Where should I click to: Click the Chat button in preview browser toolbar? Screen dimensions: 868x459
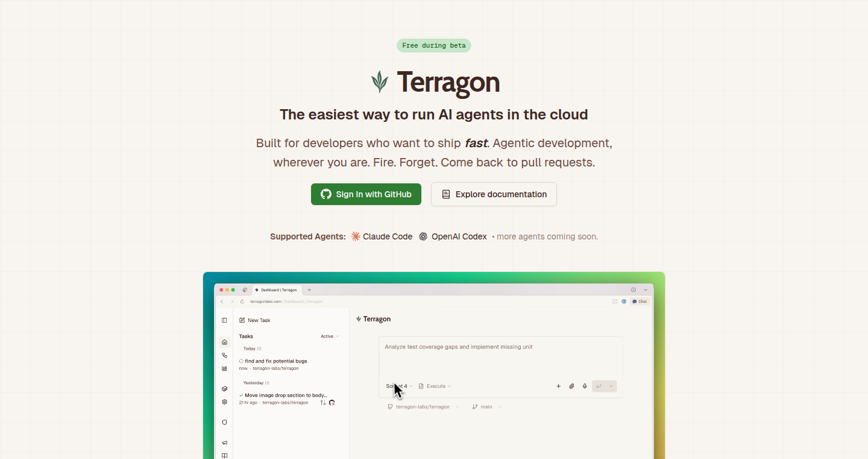[x=640, y=301]
